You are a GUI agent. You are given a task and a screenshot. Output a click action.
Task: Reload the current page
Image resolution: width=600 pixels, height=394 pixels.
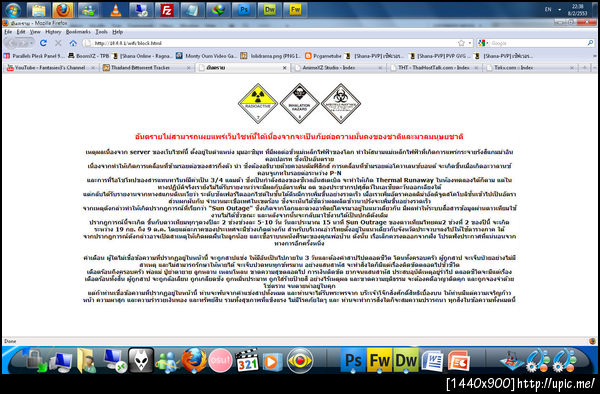click(x=43, y=43)
